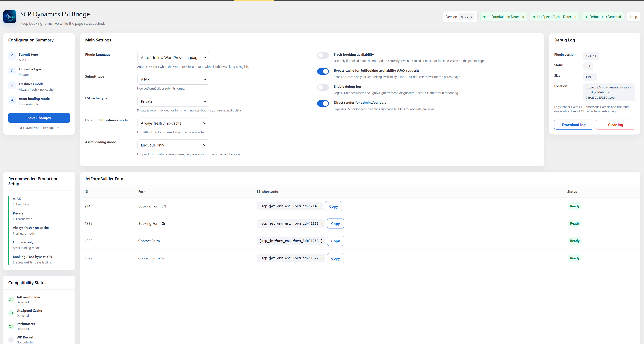Open the ESI cache type dropdown
Image resolution: width=644 pixels, height=344 pixels.
coord(173,101)
